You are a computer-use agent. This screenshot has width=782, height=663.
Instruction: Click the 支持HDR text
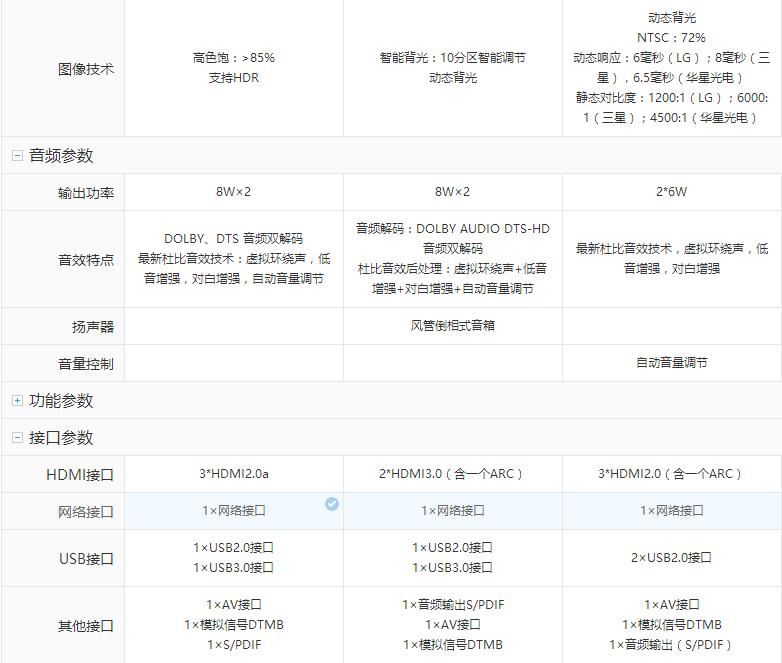click(x=233, y=78)
